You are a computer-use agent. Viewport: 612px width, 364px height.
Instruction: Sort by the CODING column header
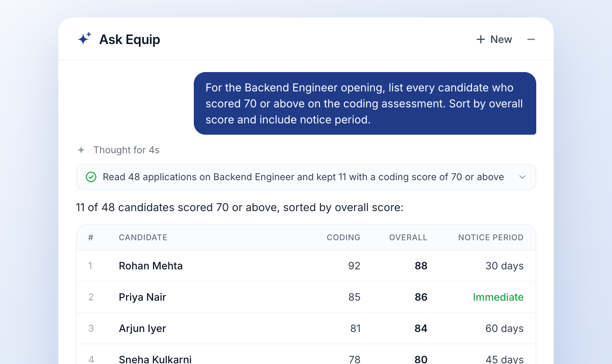(x=344, y=237)
